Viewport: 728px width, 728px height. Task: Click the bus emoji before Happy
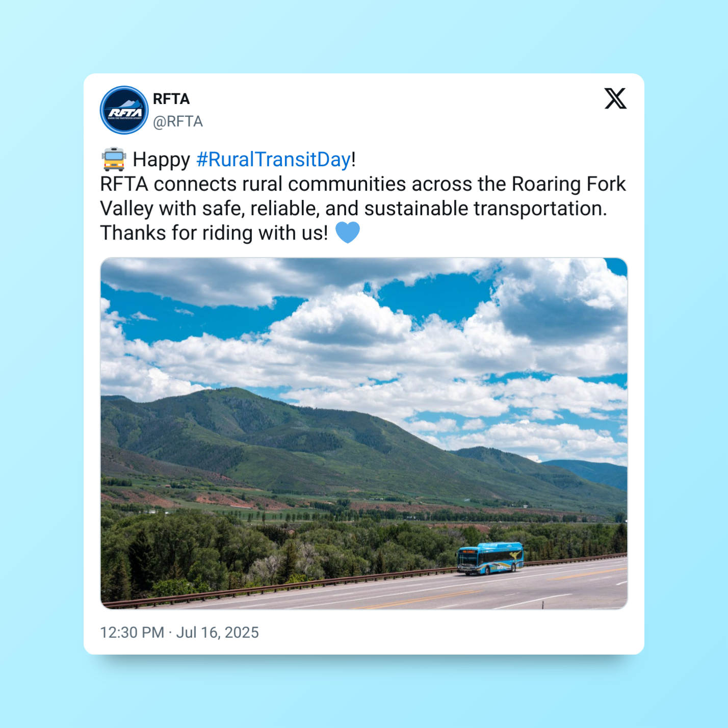pyautogui.click(x=114, y=159)
